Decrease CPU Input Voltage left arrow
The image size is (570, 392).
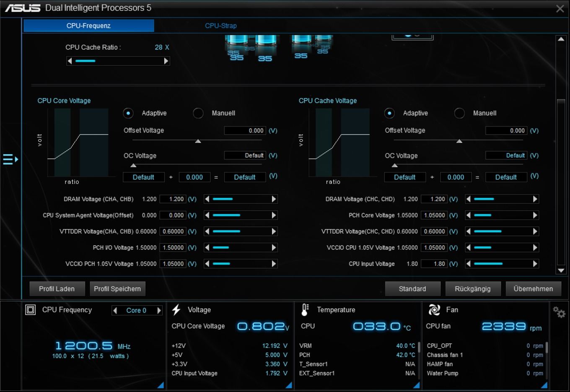[x=469, y=264]
